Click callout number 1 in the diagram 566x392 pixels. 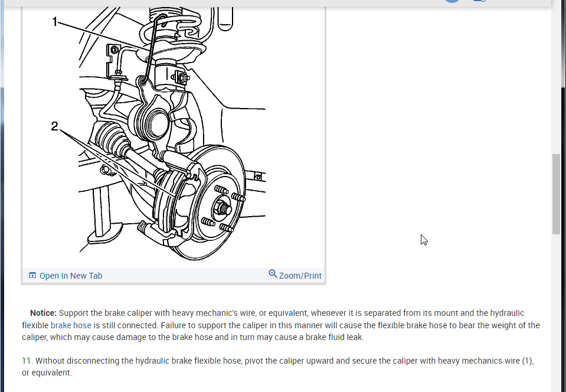coord(54,22)
